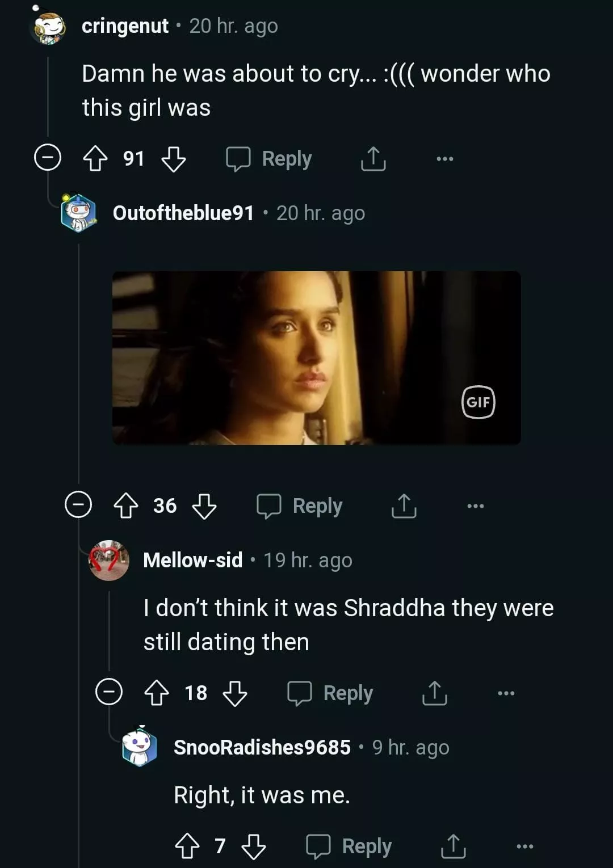Upvote Mellow-sid's comment with 18 points

coord(157,693)
